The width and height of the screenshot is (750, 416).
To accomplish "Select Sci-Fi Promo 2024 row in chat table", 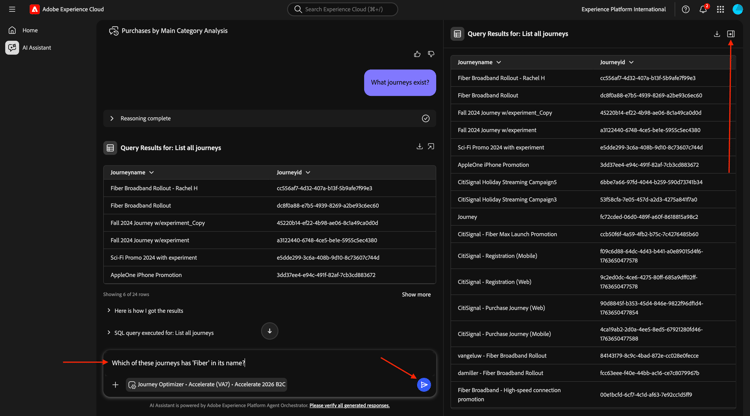I will (x=269, y=258).
